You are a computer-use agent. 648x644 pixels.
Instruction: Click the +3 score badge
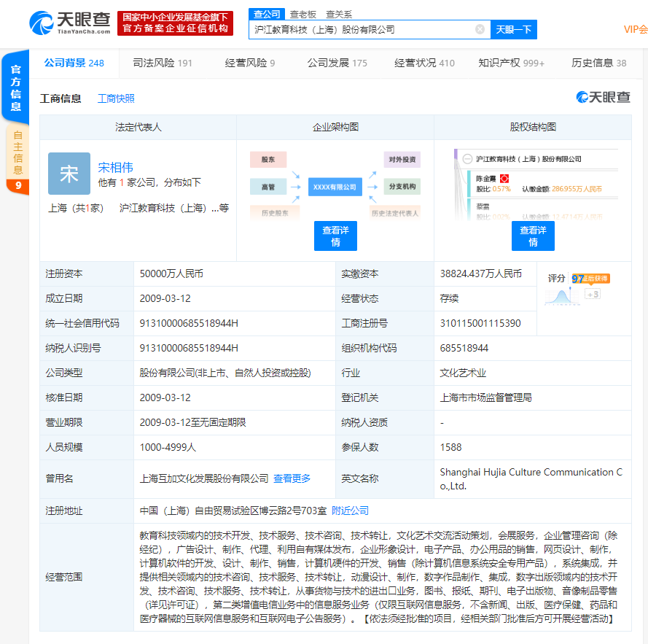[592, 294]
